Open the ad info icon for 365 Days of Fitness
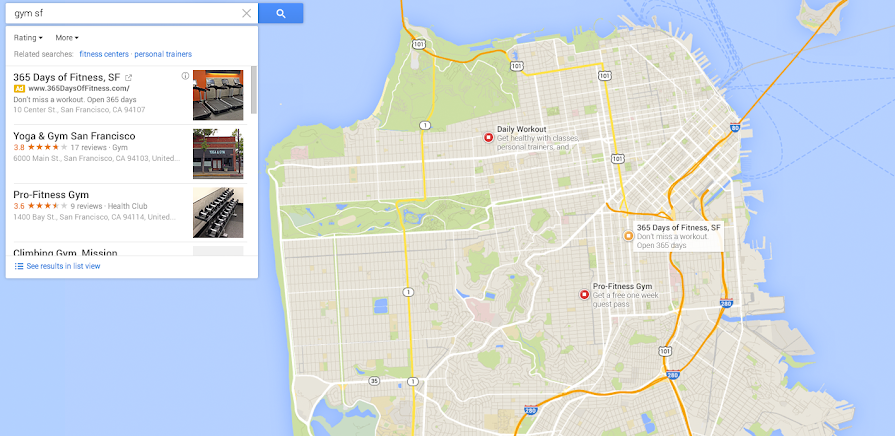Viewport: 895px width, 436px height. pyautogui.click(x=186, y=76)
